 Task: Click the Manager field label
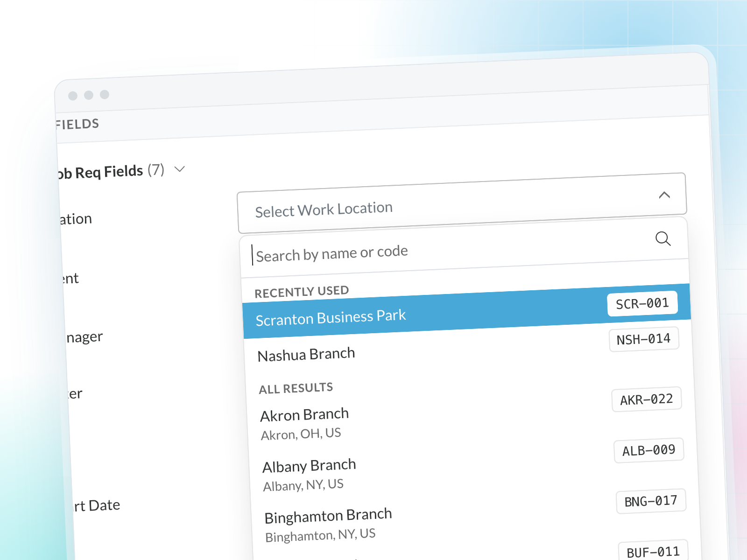coord(84,337)
